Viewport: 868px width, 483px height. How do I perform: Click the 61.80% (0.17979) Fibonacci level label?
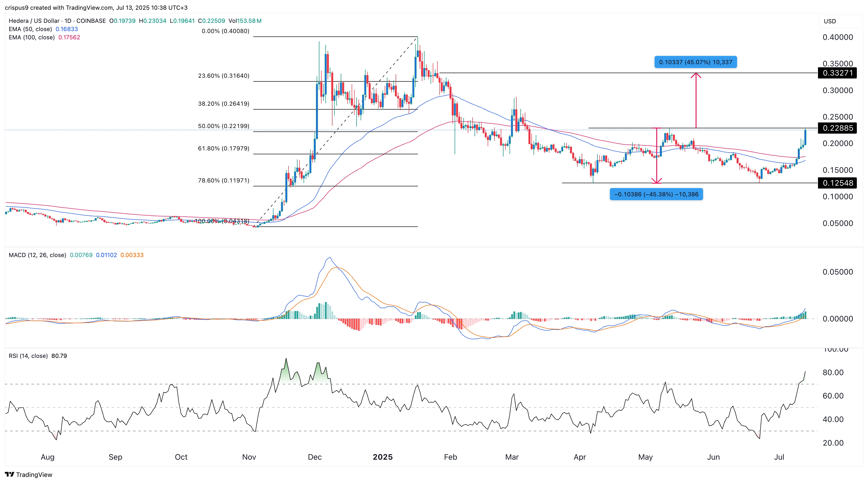coord(224,148)
